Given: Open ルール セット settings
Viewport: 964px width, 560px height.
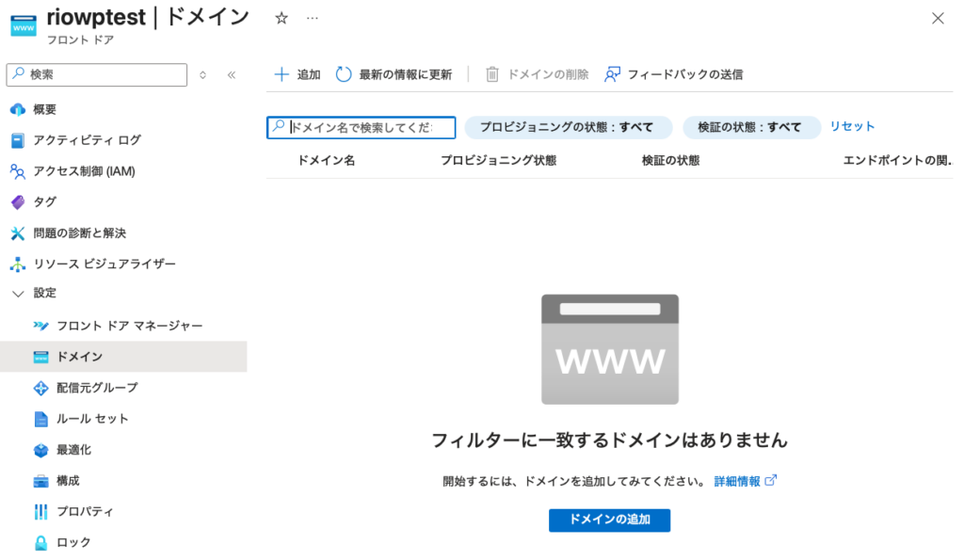Looking at the screenshot, I should [92, 419].
